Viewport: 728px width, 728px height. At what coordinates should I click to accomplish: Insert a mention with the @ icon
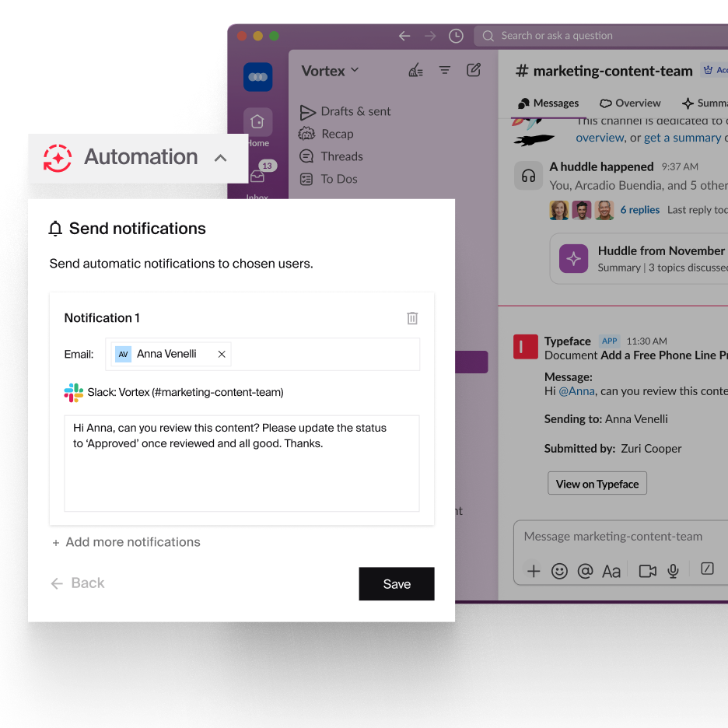tap(585, 571)
